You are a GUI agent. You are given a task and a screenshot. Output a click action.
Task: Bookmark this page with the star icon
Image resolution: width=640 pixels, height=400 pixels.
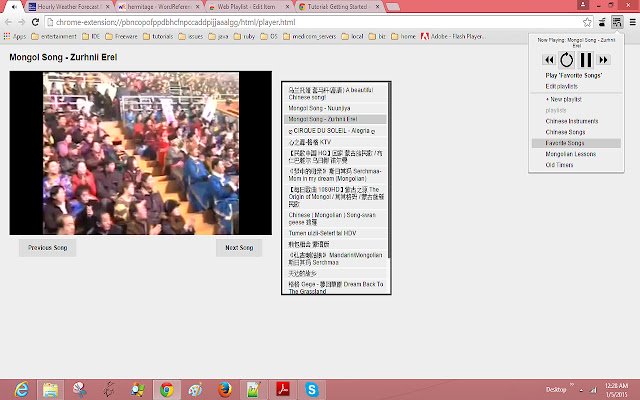[587, 22]
